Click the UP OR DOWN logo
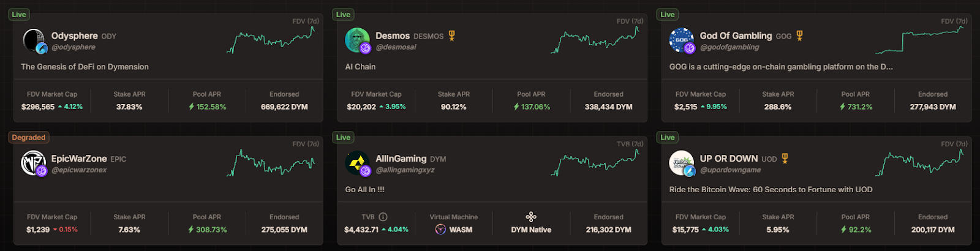The width and height of the screenshot is (980, 251). pyautogui.click(x=682, y=163)
